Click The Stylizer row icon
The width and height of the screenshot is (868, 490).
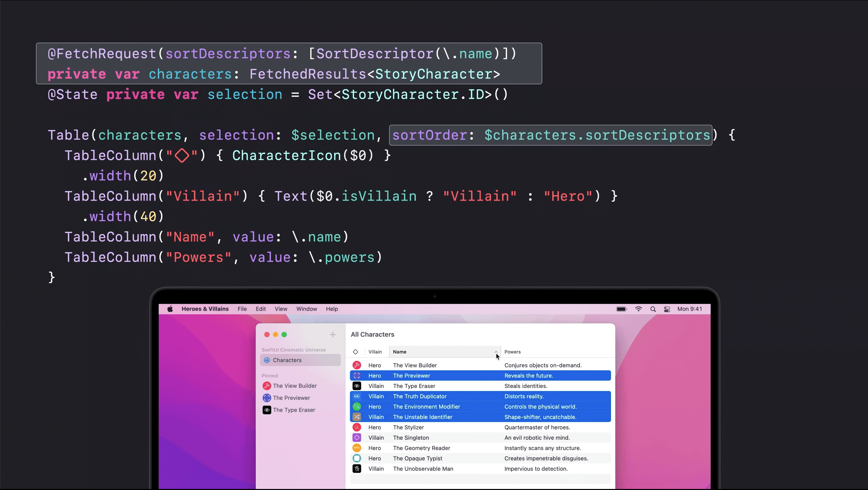pyautogui.click(x=357, y=427)
